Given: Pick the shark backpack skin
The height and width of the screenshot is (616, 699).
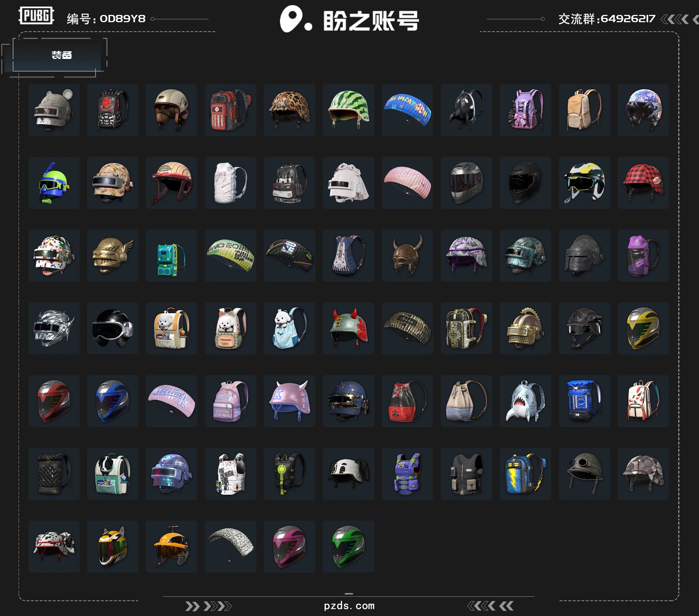Looking at the screenshot, I should [x=525, y=401].
